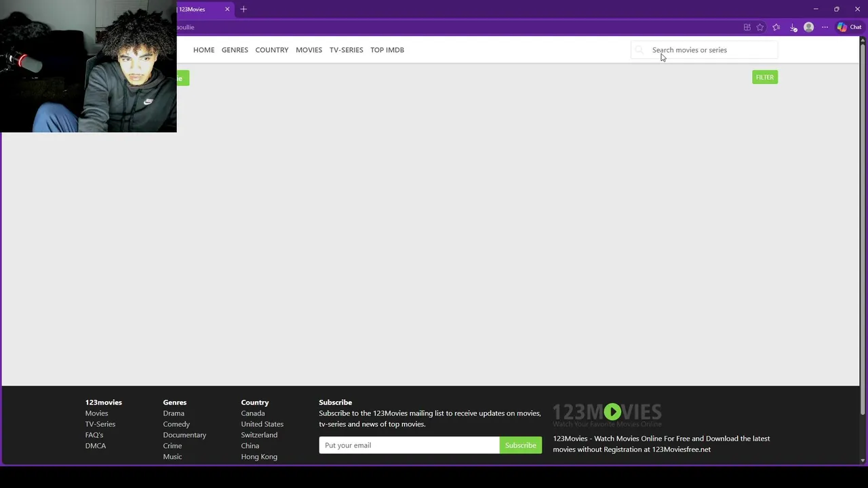
Task: Open the Favorites list icon
Action: click(776, 27)
